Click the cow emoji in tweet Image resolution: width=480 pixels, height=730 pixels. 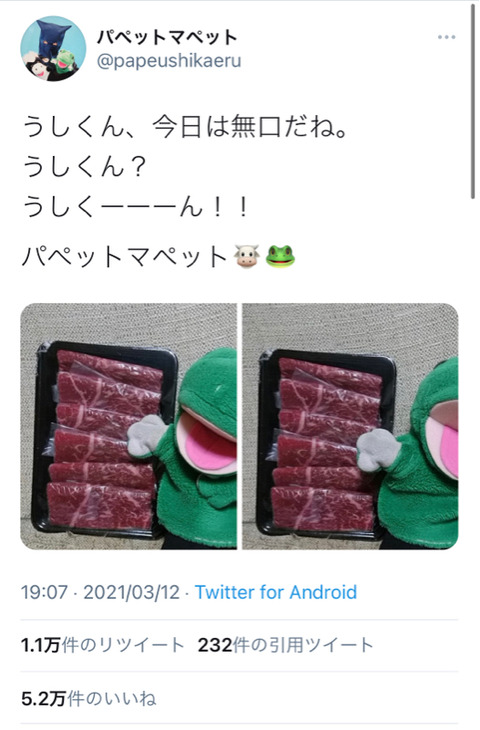click(x=246, y=256)
